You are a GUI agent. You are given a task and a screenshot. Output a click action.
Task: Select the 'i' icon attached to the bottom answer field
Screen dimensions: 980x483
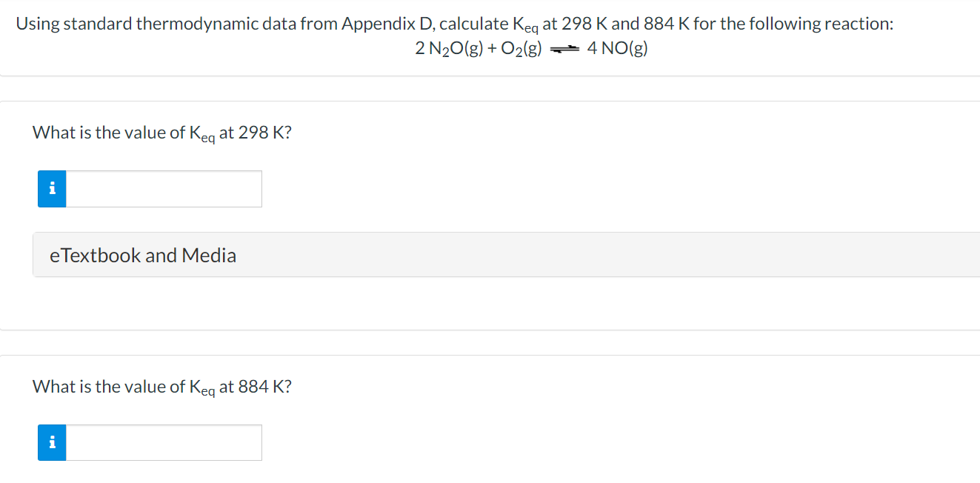(x=52, y=442)
